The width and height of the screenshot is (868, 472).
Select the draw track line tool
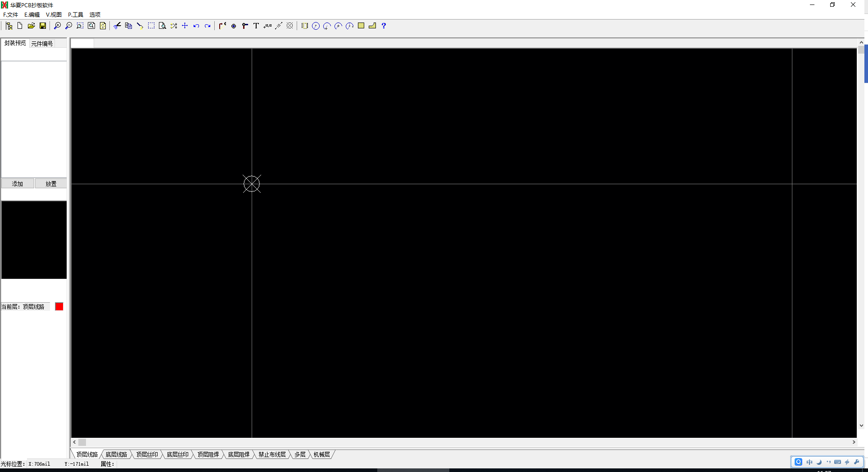coord(222,26)
